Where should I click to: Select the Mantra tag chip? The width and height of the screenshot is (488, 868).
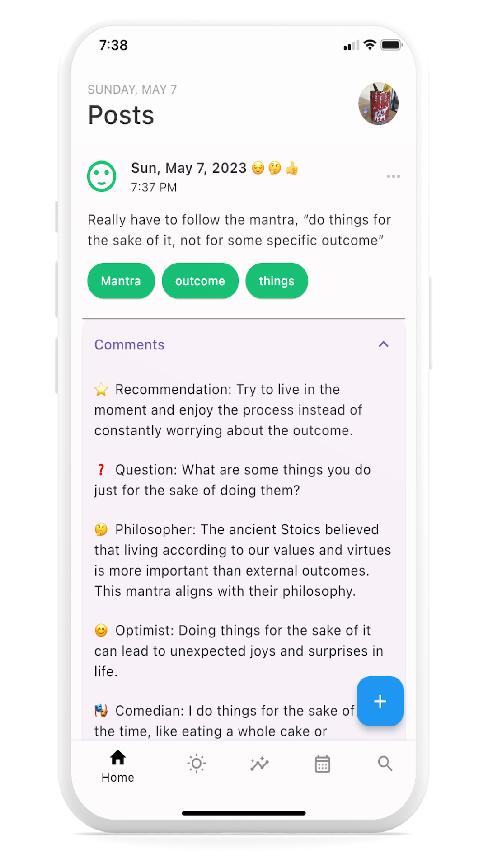pyautogui.click(x=121, y=281)
